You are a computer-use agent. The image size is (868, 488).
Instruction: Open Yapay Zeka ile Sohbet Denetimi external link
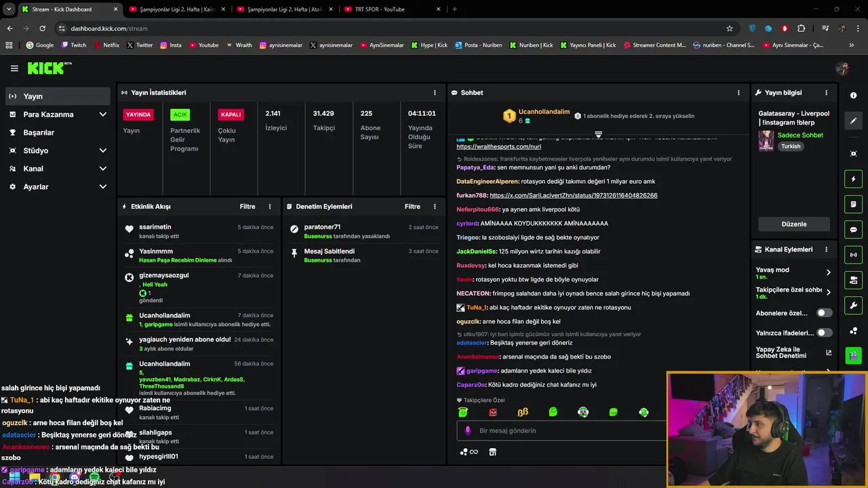(x=829, y=353)
